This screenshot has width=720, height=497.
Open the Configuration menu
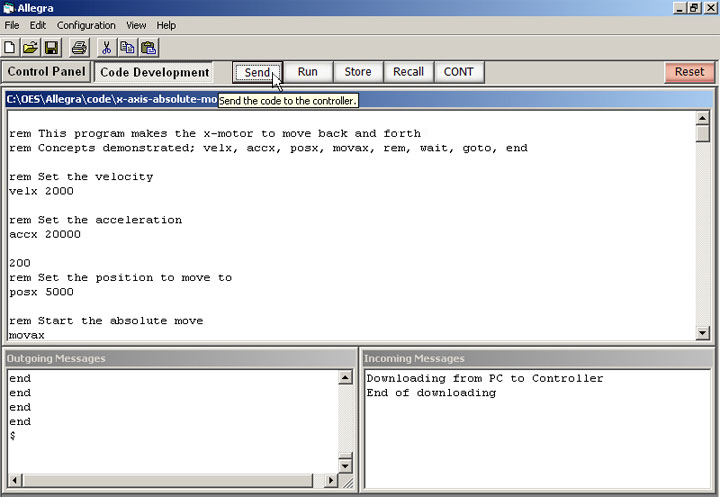tap(86, 25)
